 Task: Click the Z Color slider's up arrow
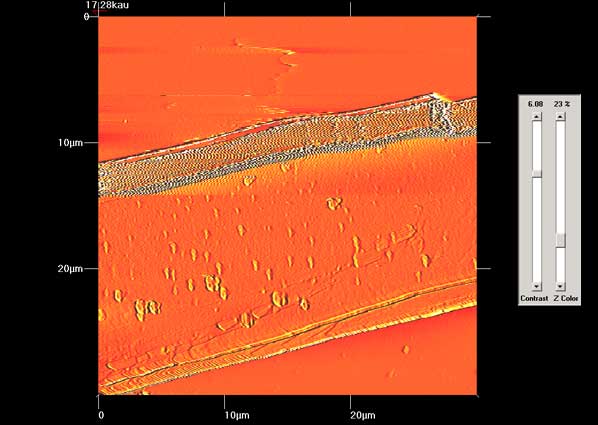click(x=560, y=116)
